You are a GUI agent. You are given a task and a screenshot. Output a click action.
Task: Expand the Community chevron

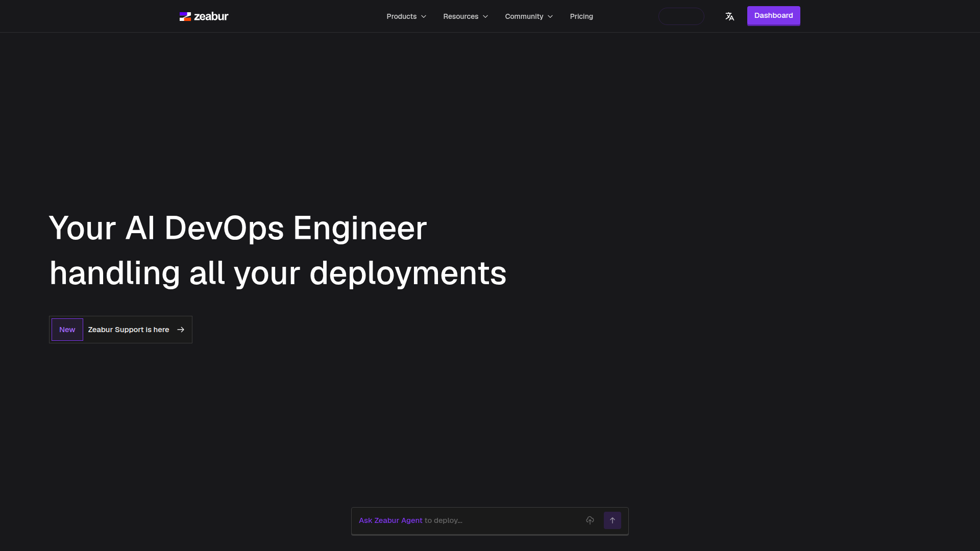click(550, 16)
